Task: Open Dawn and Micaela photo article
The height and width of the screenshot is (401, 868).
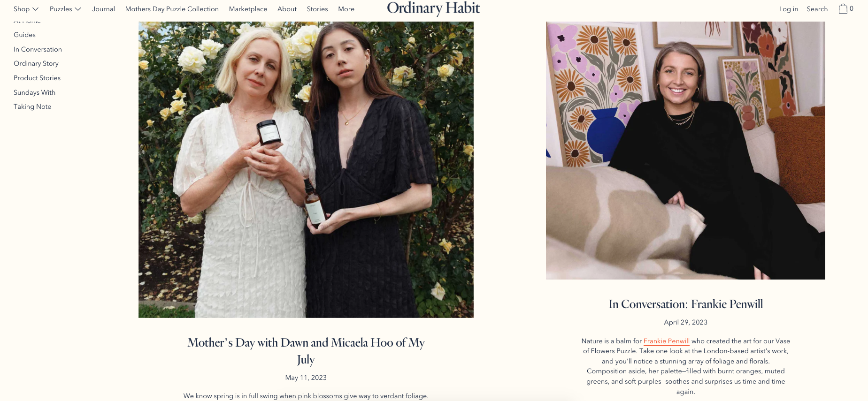Action: tap(306, 170)
